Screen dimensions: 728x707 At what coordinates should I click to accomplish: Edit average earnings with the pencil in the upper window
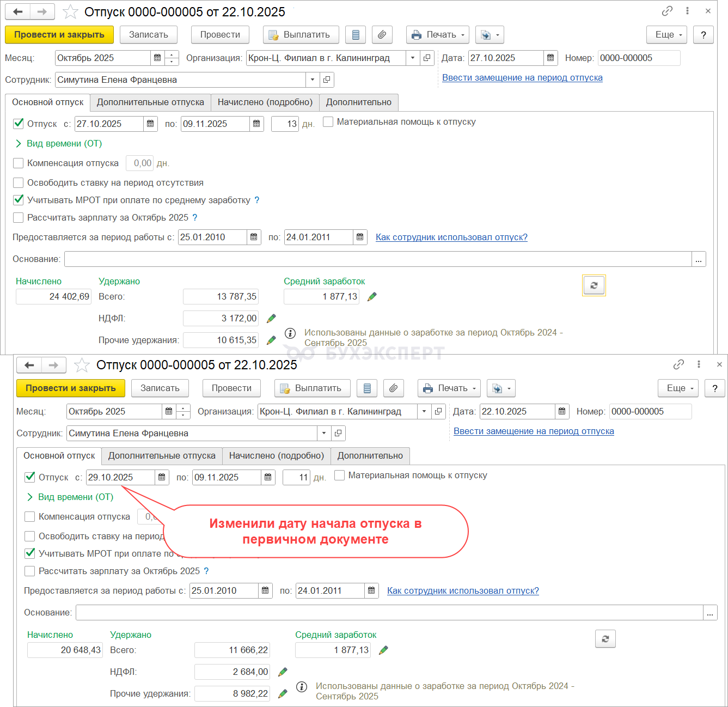coord(372,297)
